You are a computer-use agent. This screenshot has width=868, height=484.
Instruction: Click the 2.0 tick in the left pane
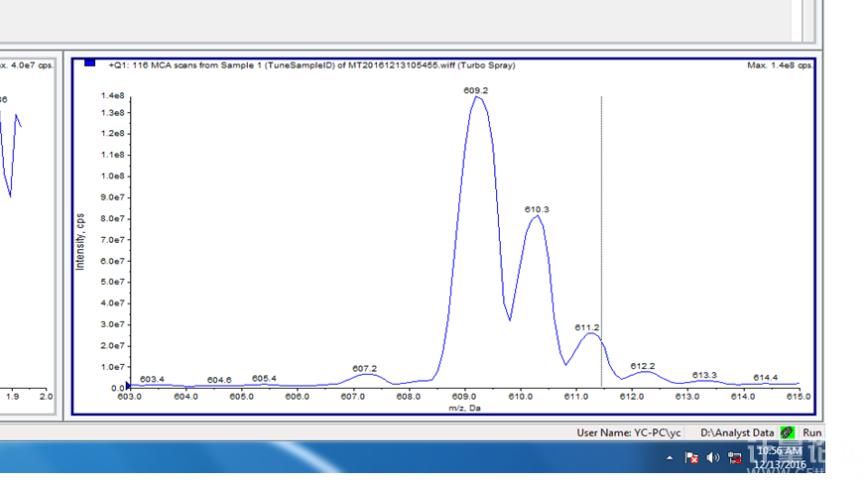tap(46, 396)
